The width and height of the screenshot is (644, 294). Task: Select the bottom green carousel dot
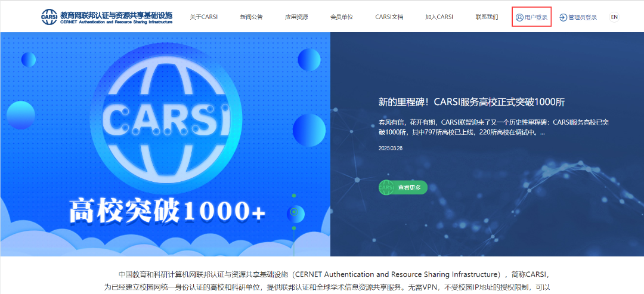293,228
